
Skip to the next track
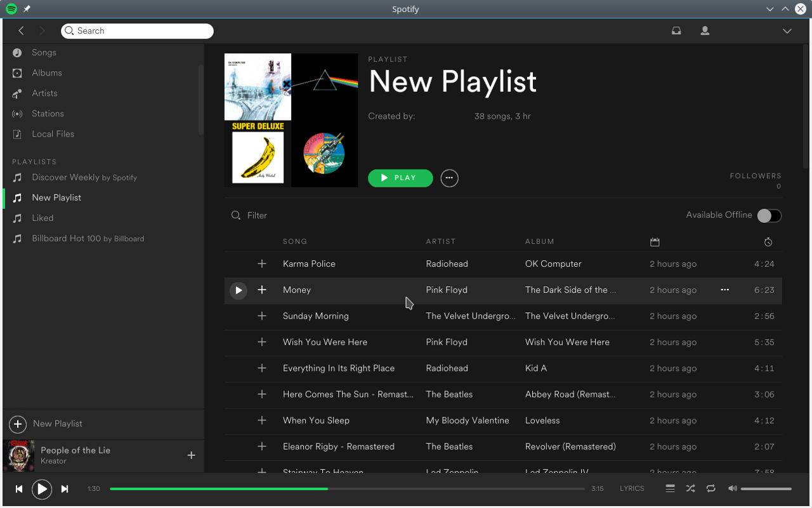(65, 489)
